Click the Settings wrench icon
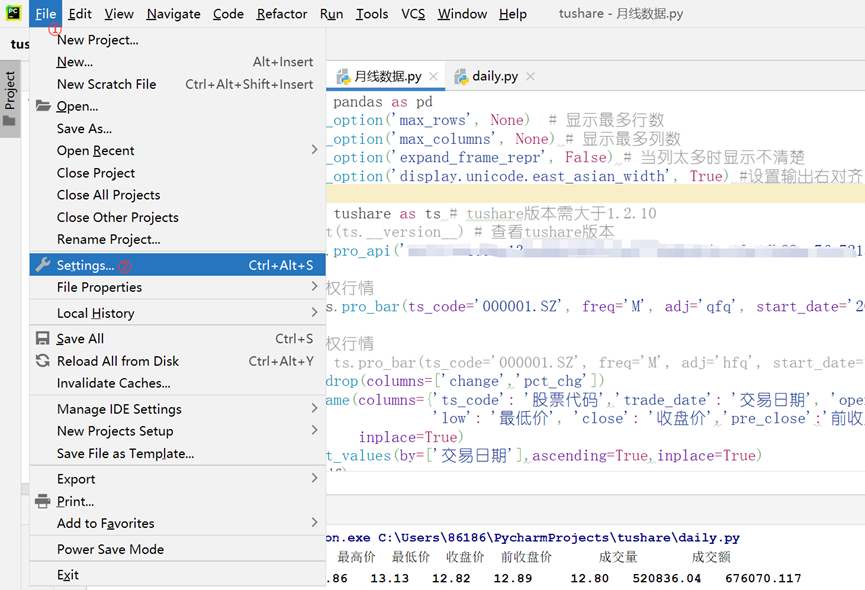The image size is (865, 590). (x=42, y=265)
